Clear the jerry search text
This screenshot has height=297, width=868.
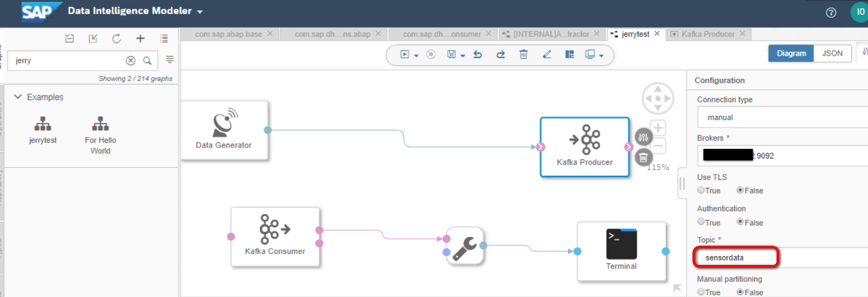(130, 61)
